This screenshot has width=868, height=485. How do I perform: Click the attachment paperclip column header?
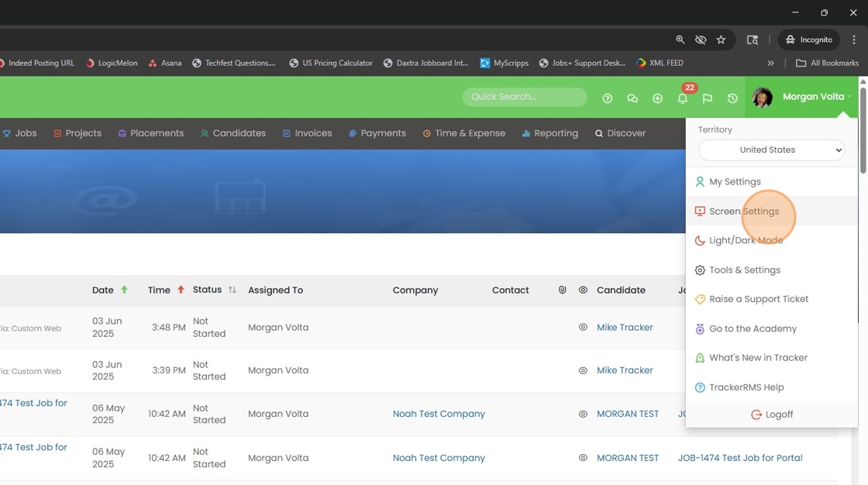(x=562, y=290)
